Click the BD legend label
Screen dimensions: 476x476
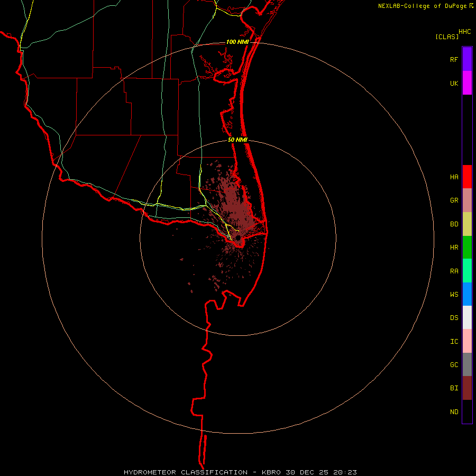[x=454, y=224]
